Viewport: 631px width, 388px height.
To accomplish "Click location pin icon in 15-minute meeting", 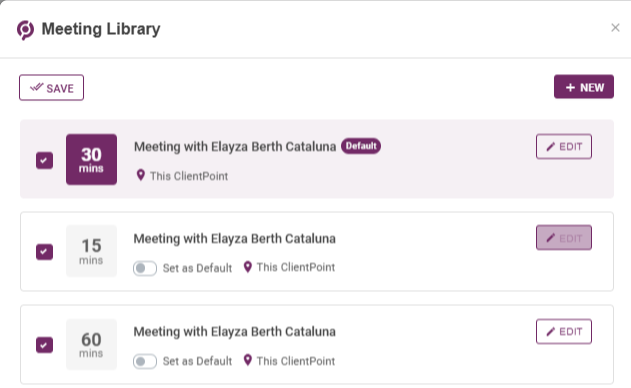I will click(x=248, y=267).
